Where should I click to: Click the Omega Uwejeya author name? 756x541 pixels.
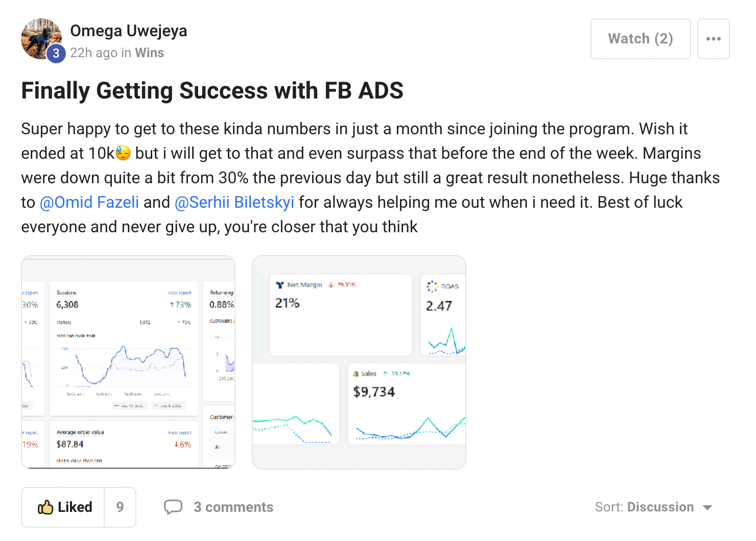[x=129, y=31]
